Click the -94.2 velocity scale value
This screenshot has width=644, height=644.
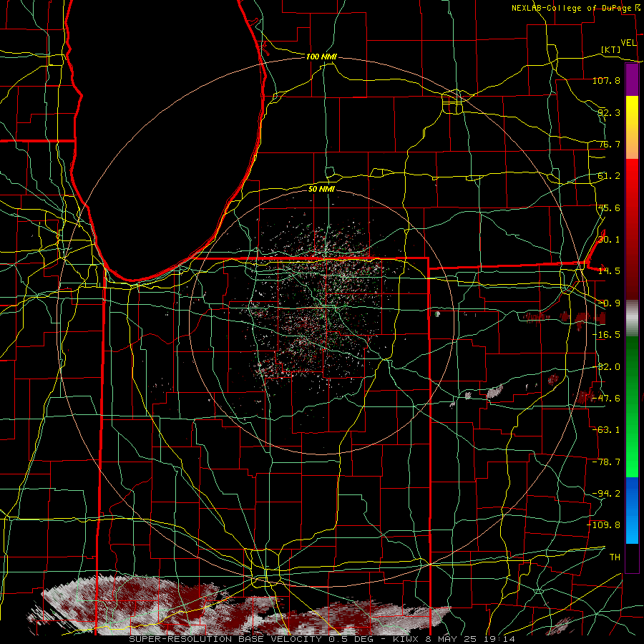(x=606, y=493)
